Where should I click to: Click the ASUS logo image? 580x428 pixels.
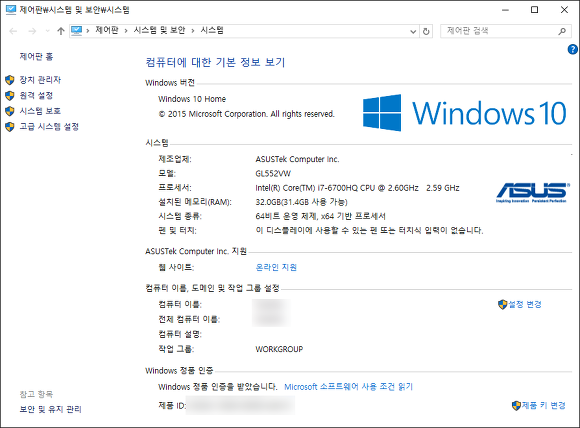click(532, 192)
